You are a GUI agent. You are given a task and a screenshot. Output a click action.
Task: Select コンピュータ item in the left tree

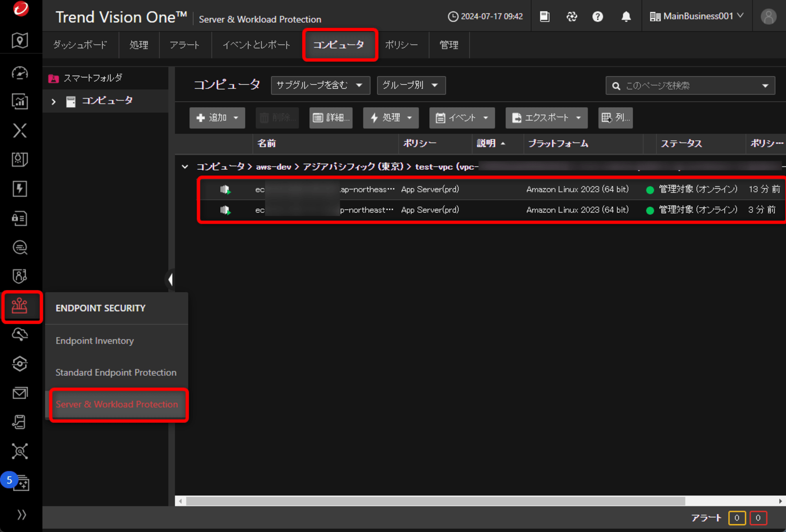coord(107,101)
